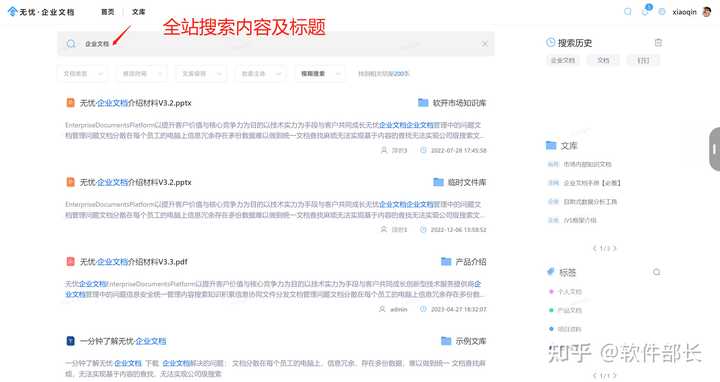This screenshot has height=382, width=720.
Task: Switch to 文库 in the top menu
Action: 138,12
